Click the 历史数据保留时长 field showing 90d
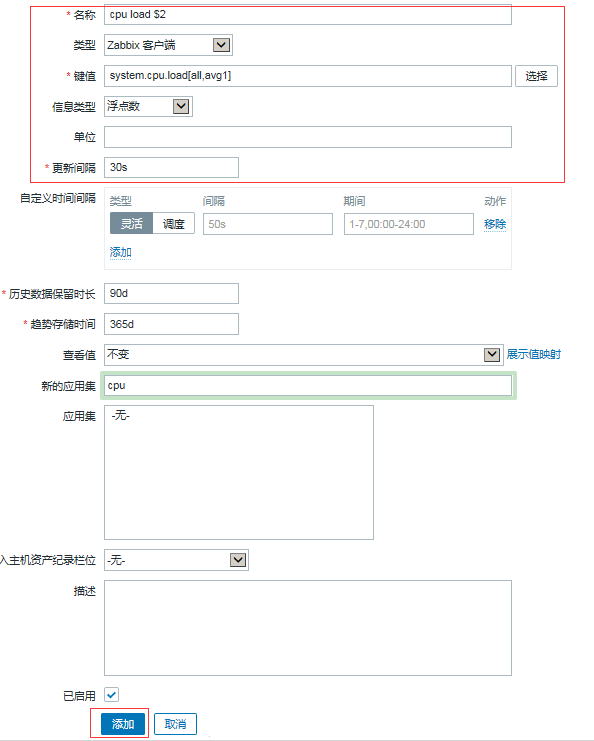 coord(171,293)
